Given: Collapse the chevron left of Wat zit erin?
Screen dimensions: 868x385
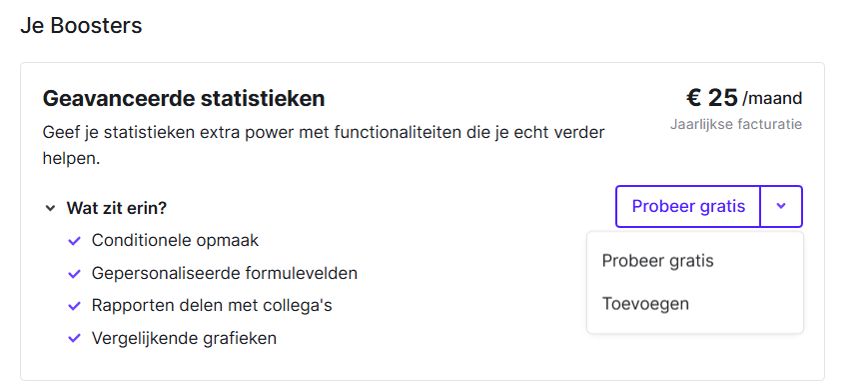Looking at the screenshot, I should point(50,209).
